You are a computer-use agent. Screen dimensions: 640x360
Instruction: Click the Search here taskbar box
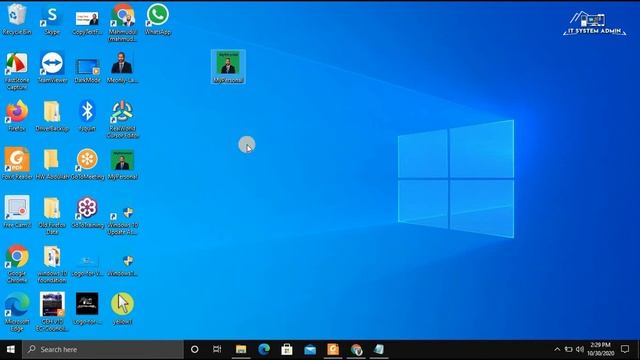[103, 349]
